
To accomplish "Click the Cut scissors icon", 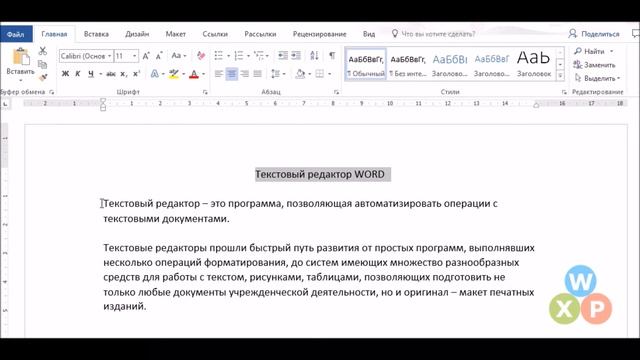I will pyautogui.click(x=42, y=51).
